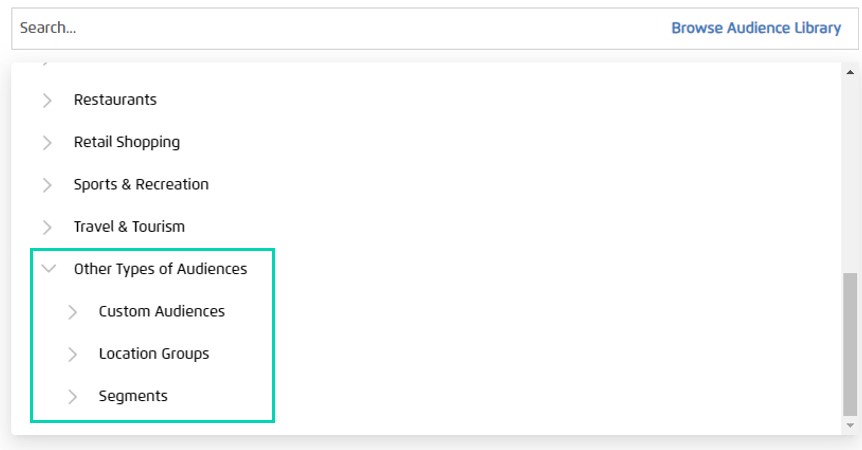Click the scrollbar up arrow
Viewport: 862px width, 450px height.
coord(850,73)
